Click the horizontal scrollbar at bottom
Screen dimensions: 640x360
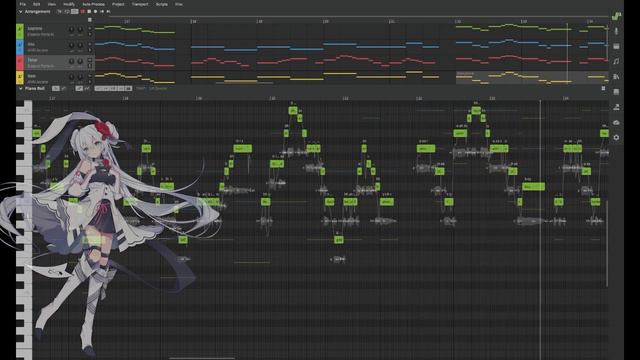tap(202, 358)
